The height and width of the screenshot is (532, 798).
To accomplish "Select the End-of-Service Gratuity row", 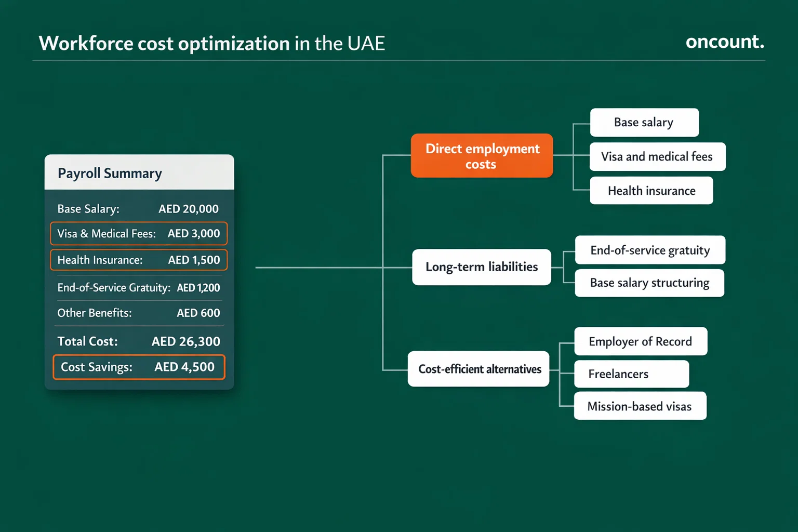I will pos(138,287).
